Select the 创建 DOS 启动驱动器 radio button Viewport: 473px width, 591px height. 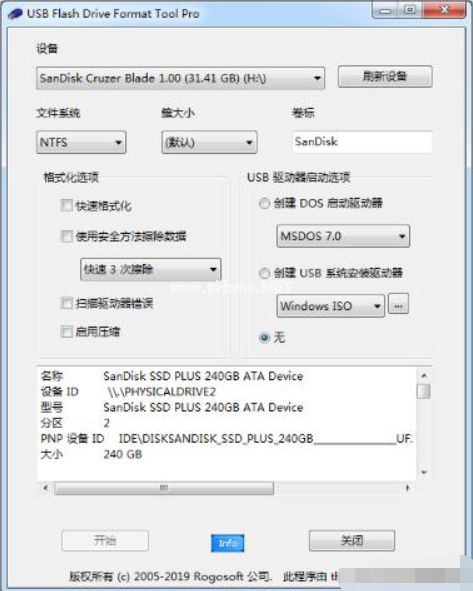pyautogui.click(x=264, y=204)
